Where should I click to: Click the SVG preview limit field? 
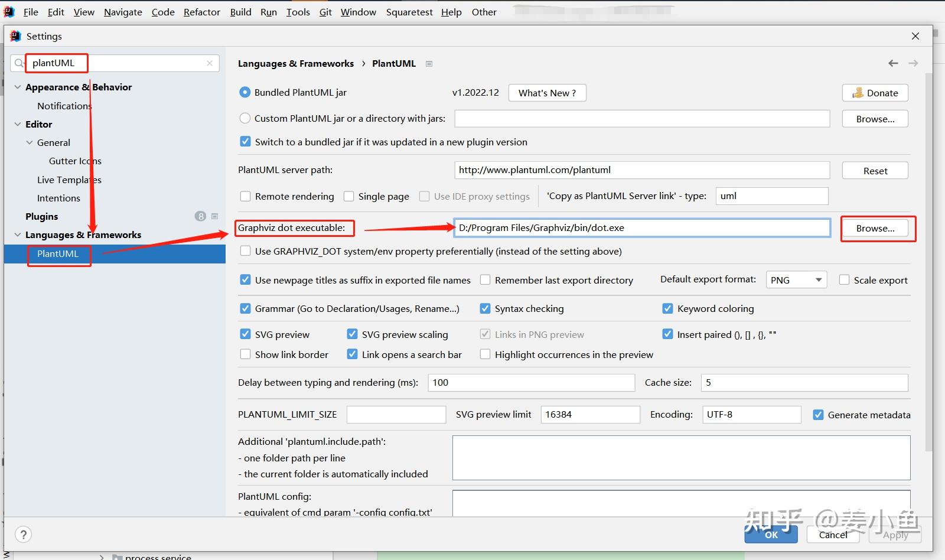tap(590, 415)
